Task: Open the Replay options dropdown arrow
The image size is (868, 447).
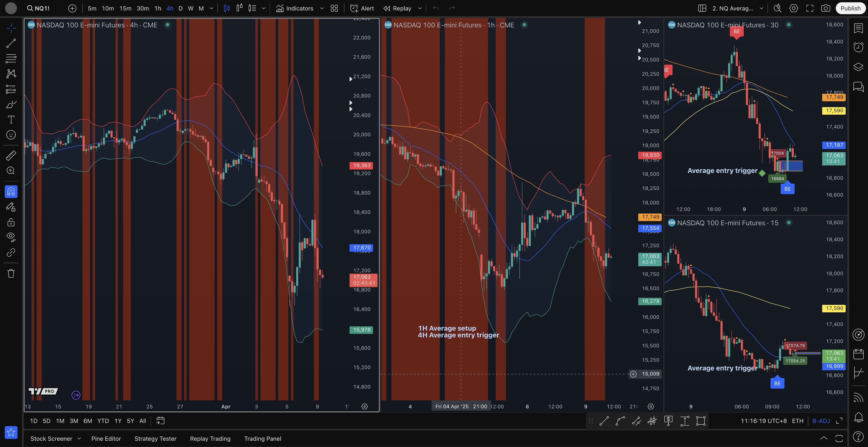Action: click(420, 8)
